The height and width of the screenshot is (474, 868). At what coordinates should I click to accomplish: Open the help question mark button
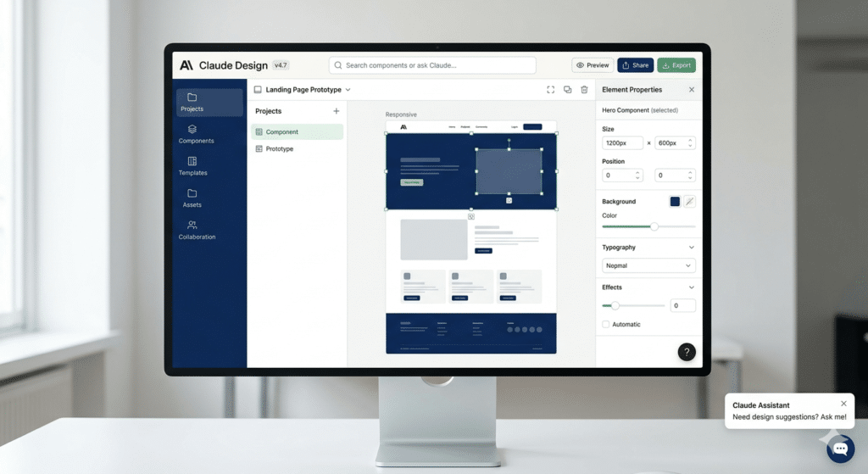tap(687, 352)
